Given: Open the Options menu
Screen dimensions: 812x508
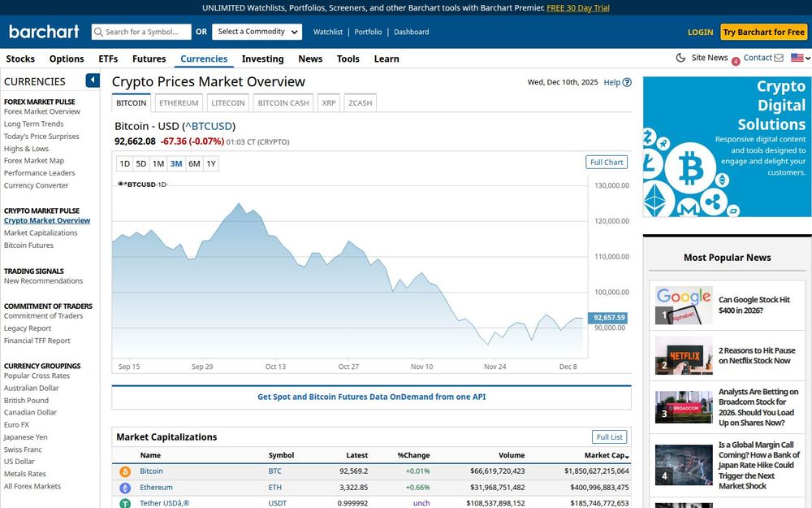Looking at the screenshot, I should pyautogui.click(x=67, y=59).
